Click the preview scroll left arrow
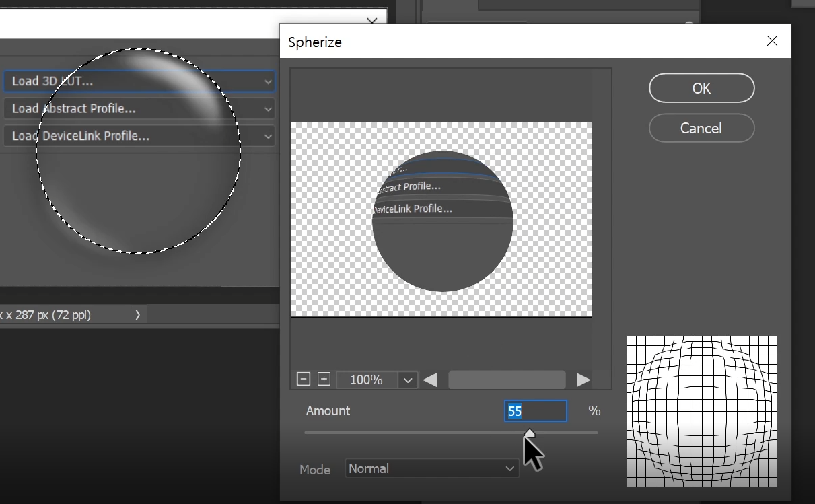 (430, 380)
